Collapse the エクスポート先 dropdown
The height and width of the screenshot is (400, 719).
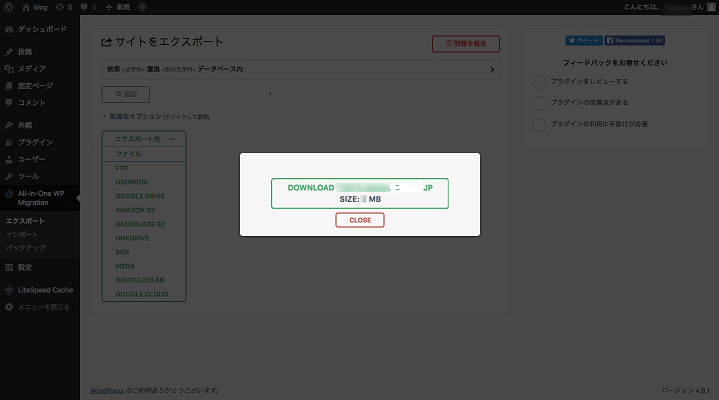(144, 139)
